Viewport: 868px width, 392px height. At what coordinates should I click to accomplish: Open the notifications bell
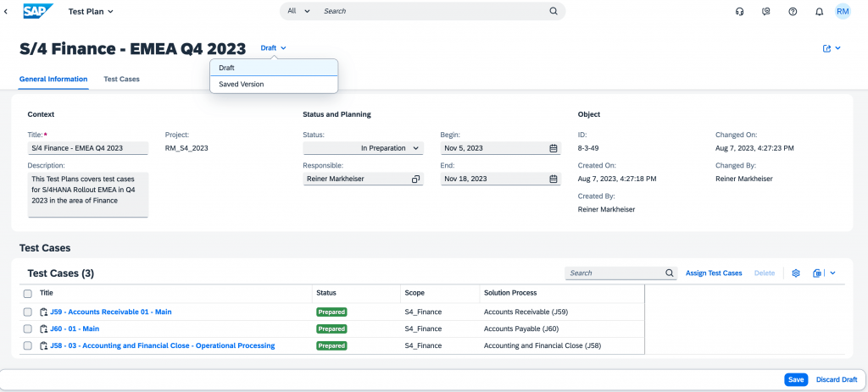point(820,11)
